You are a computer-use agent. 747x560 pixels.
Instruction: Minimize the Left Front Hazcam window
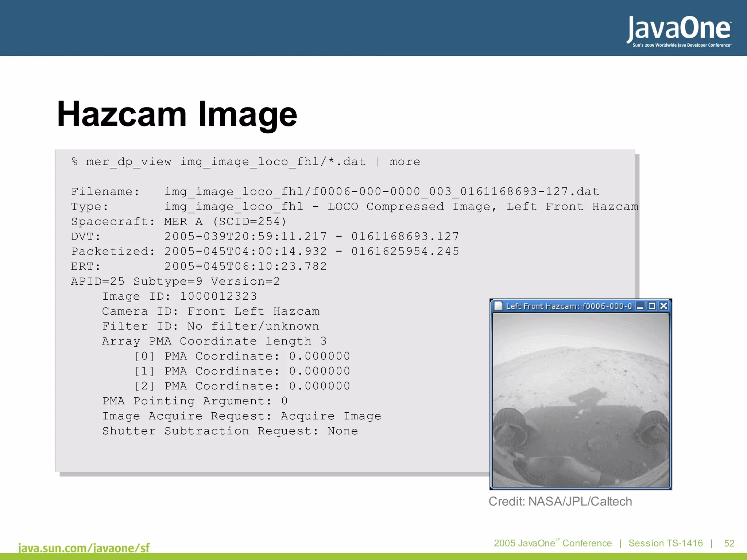[640, 306]
